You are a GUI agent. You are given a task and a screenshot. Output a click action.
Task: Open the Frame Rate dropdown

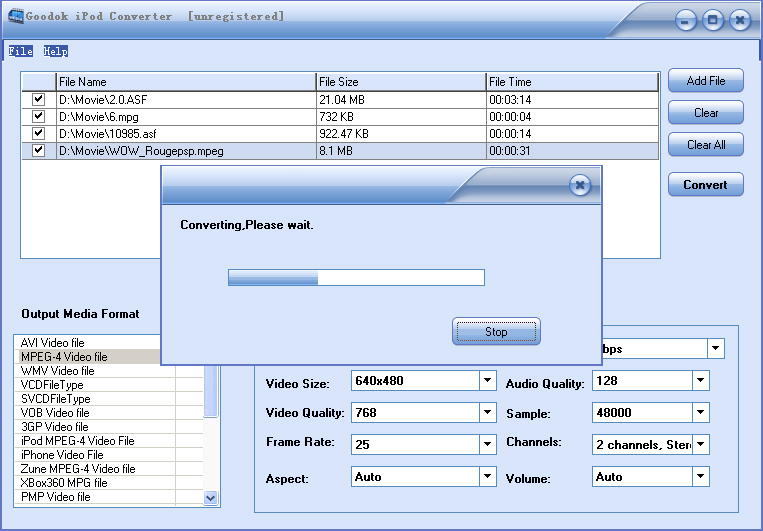487,444
